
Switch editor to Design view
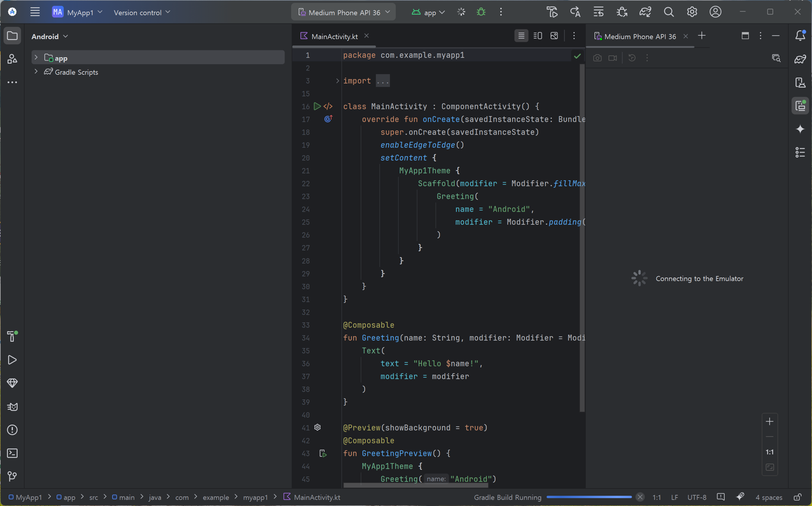tap(554, 36)
